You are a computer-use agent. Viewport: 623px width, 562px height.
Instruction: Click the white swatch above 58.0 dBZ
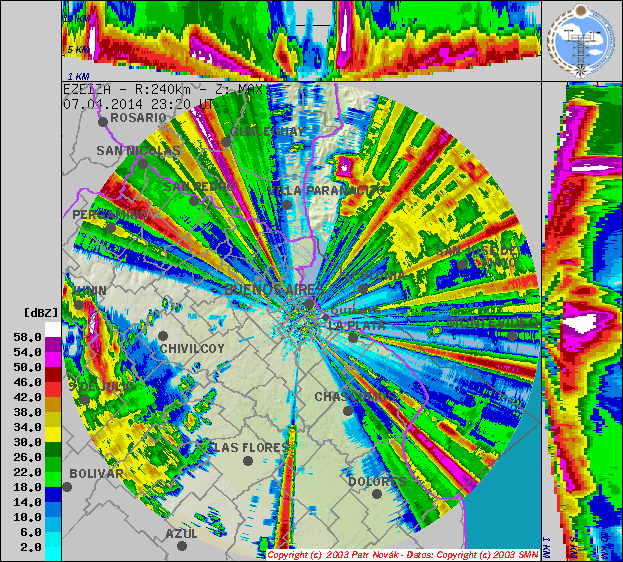(x=53, y=329)
